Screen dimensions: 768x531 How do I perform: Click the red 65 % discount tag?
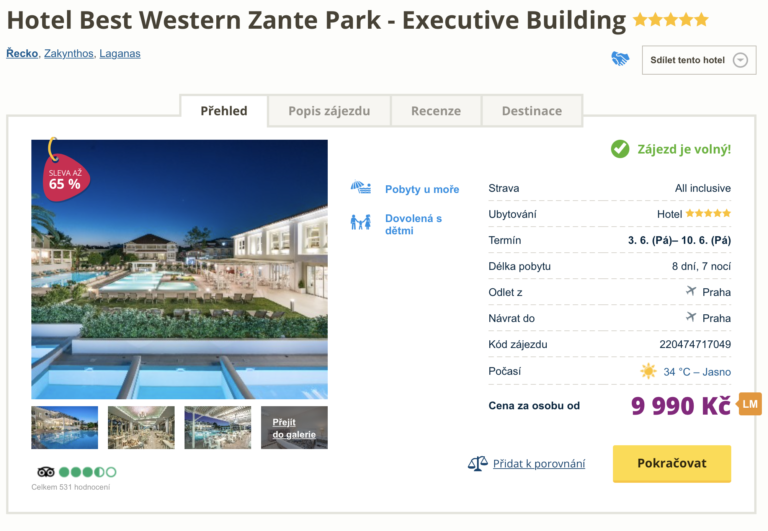pyautogui.click(x=63, y=178)
